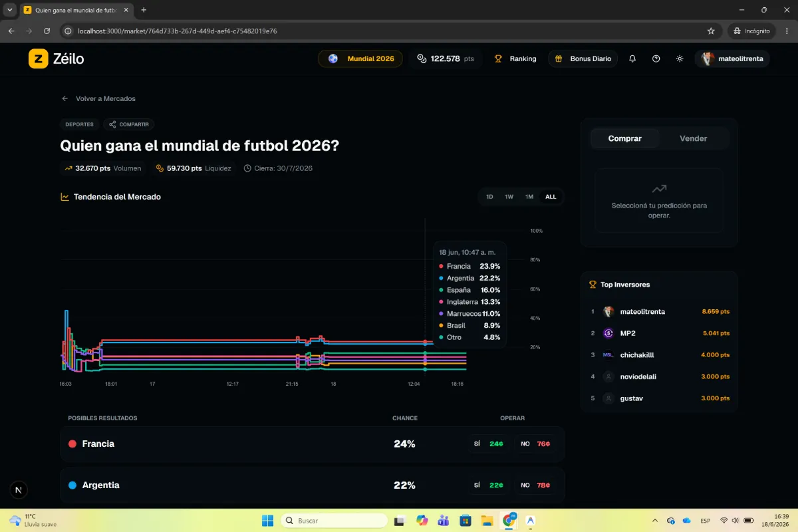Open the Mundial 2026 selector
The width and height of the screenshot is (798, 532).
coord(360,59)
